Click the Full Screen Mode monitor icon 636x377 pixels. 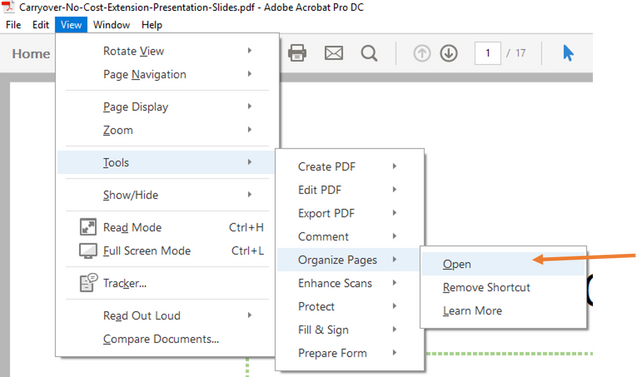tap(88, 251)
